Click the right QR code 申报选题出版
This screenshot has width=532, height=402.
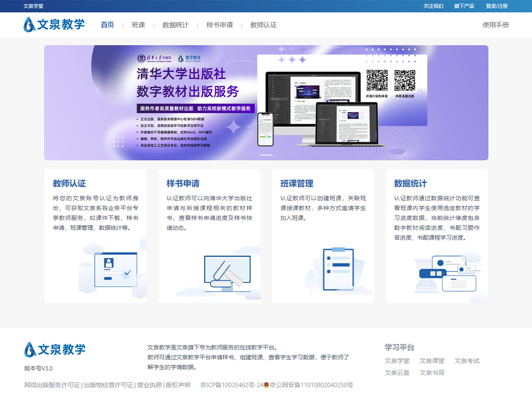[x=405, y=80]
